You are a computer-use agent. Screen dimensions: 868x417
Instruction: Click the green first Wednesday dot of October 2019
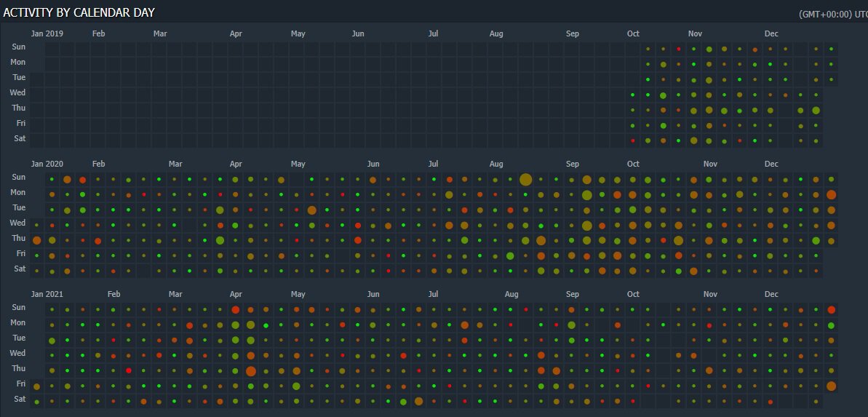click(x=632, y=95)
